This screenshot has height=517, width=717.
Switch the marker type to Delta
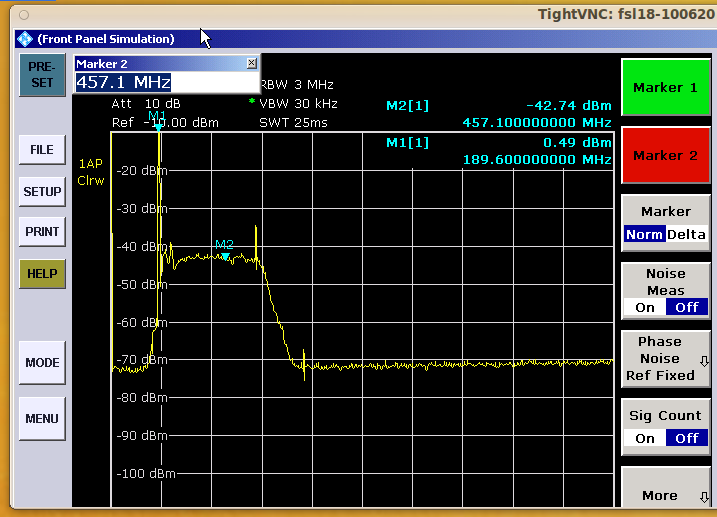[686, 235]
